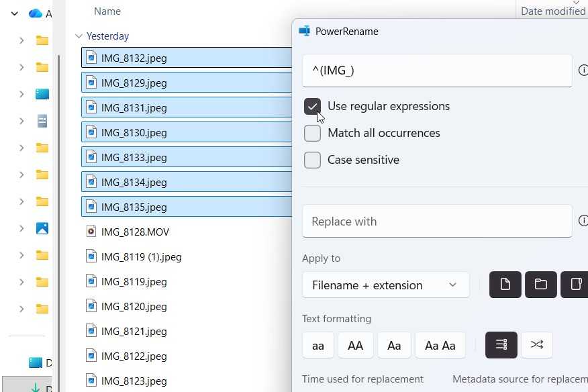This screenshot has width=588, height=392.
Task: Click info icon beside the search field
Action: pos(583,70)
